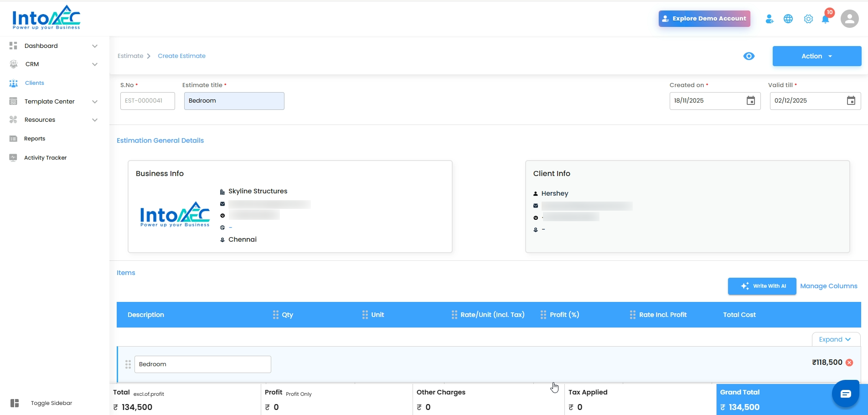
Task: Click the Profit (%) column drag handle
Action: (543, 315)
